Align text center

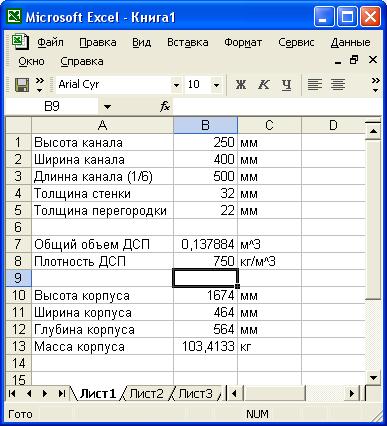pyautogui.click(x=338, y=85)
